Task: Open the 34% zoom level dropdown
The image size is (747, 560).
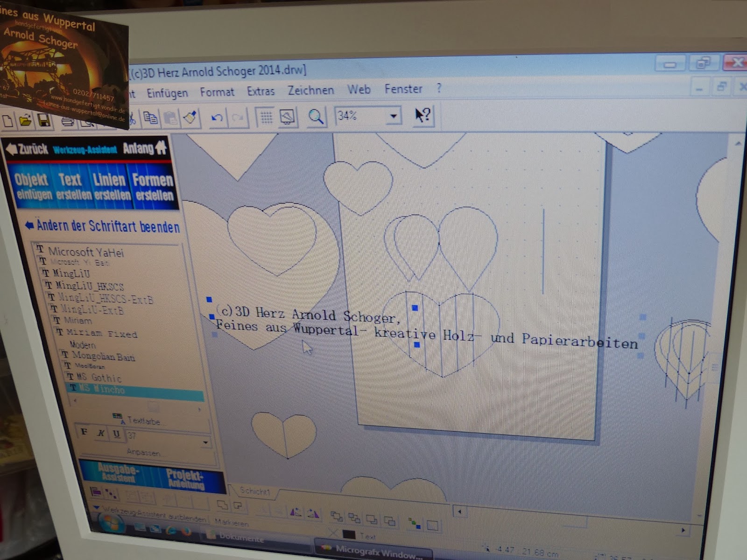Action: coord(393,115)
